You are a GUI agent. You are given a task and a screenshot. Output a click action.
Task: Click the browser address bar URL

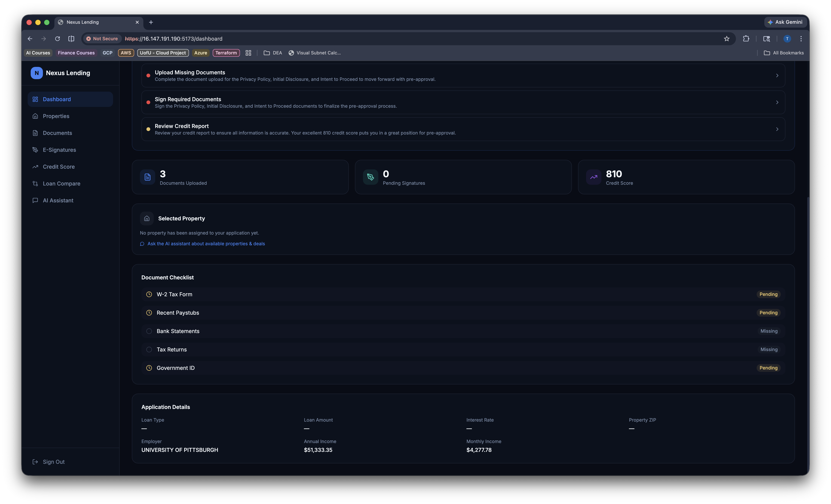[x=173, y=39]
